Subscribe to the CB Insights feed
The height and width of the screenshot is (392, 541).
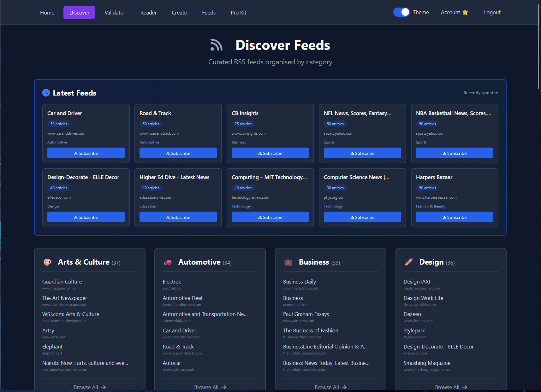(x=270, y=153)
